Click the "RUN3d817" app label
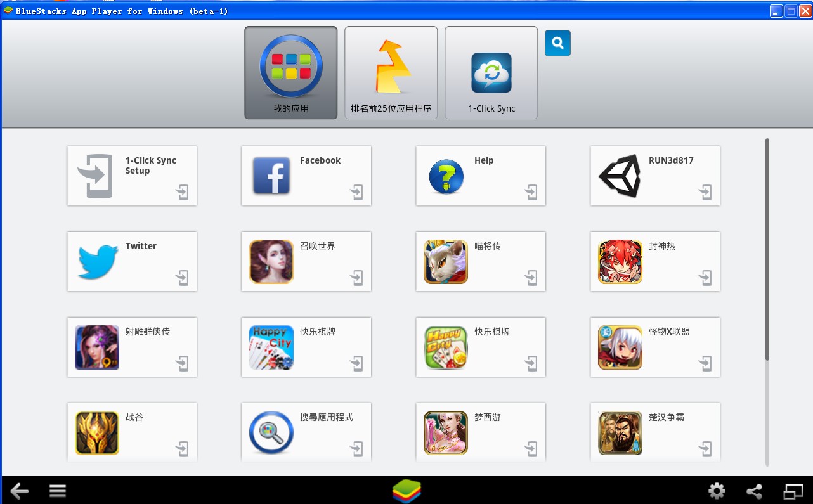 click(671, 160)
